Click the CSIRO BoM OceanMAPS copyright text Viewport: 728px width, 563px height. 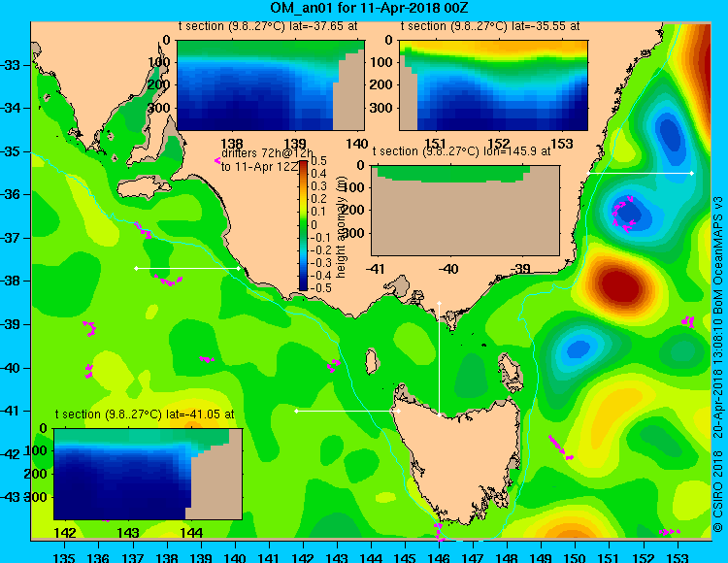tap(717, 364)
